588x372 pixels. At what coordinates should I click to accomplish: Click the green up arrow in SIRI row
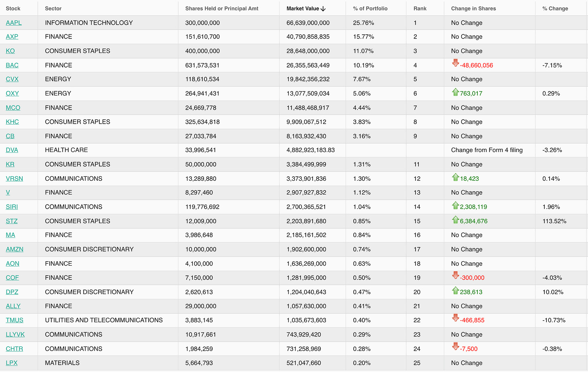click(x=455, y=205)
